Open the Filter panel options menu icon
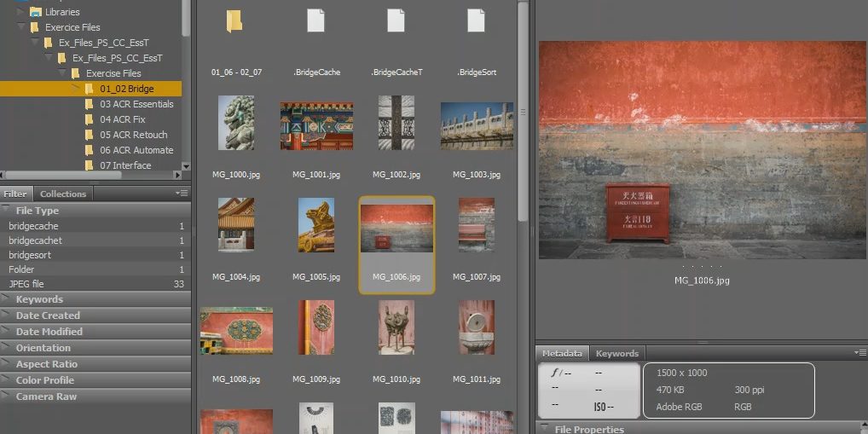Viewport: 868px width, 434px height. click(182, 194)
